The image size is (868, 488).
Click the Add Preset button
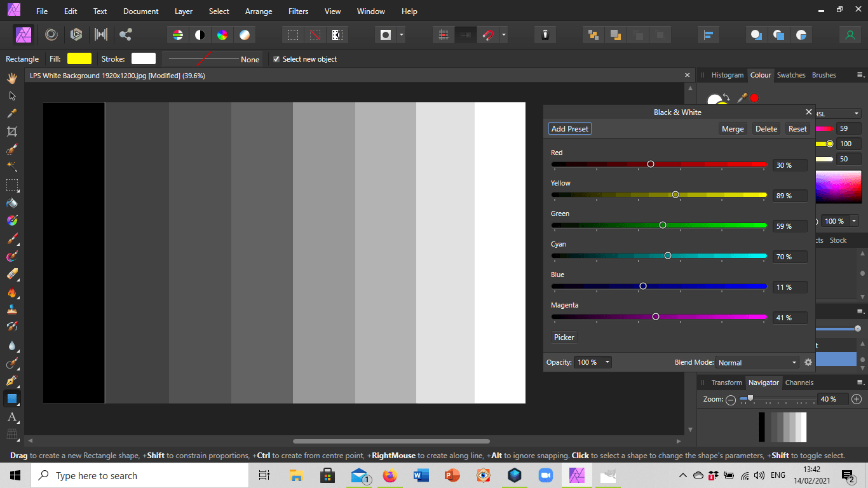click(x=570, y=129)
